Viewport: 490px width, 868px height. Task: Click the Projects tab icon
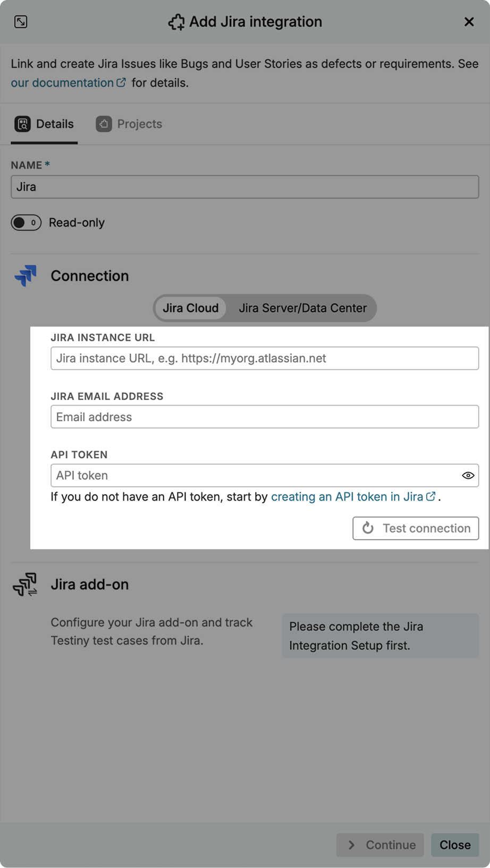point(104,123)
